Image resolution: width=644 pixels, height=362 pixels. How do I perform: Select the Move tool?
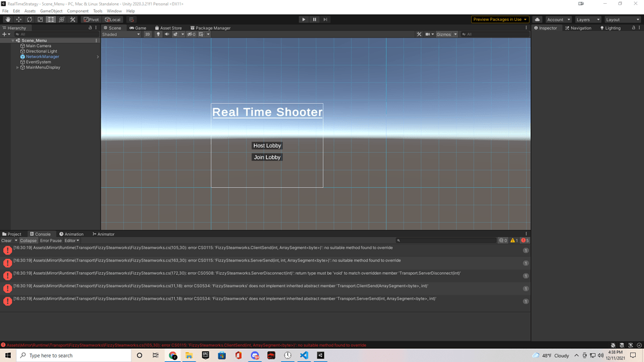coord(18,19)
